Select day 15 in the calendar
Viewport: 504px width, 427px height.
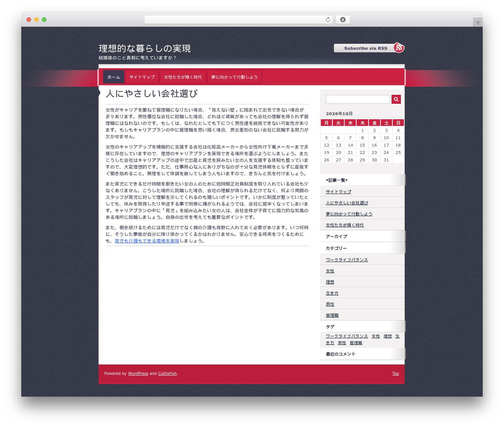pos(362,145)
